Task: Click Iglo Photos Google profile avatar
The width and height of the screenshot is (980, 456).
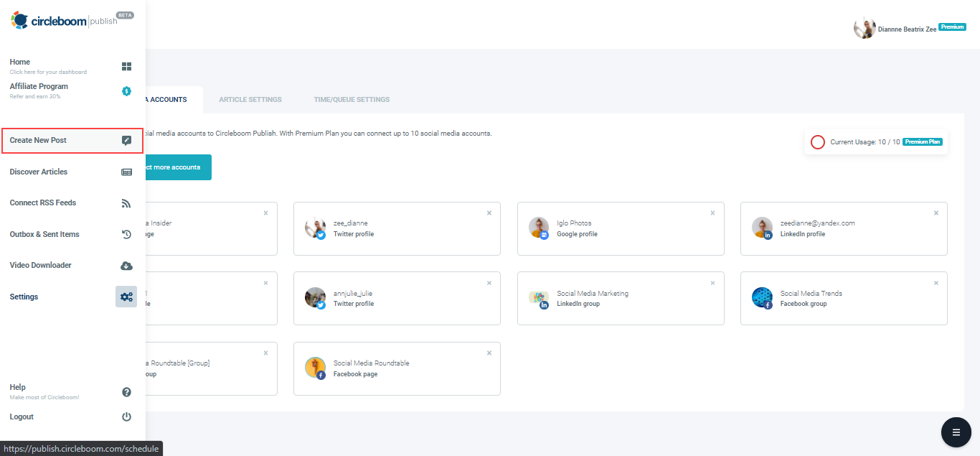Action: (539, 228)
